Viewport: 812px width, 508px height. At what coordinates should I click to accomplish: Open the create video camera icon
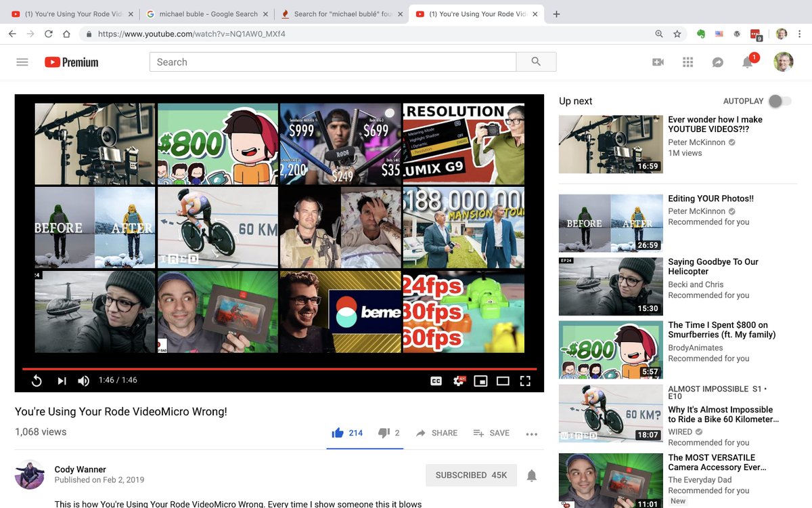pos(658,62)
